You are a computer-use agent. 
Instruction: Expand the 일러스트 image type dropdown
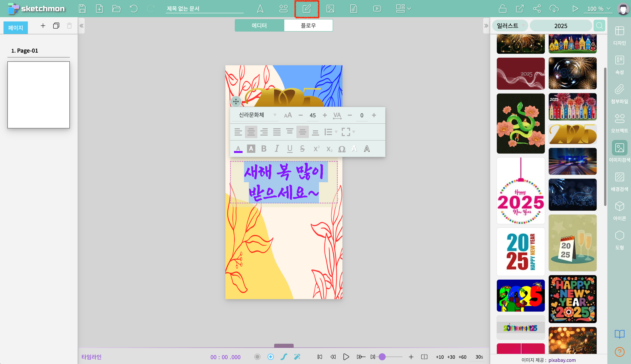point(510,26)
